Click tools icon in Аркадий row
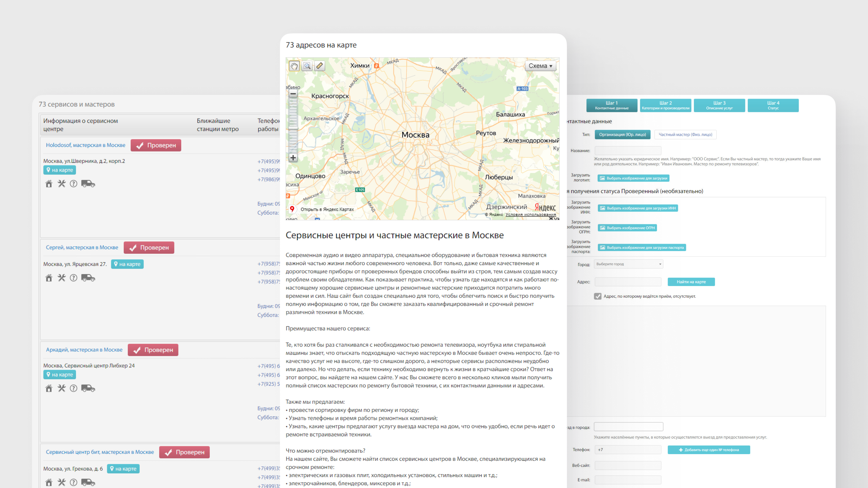Viewport: 868px width, 488px height. [x=61, y=388]
